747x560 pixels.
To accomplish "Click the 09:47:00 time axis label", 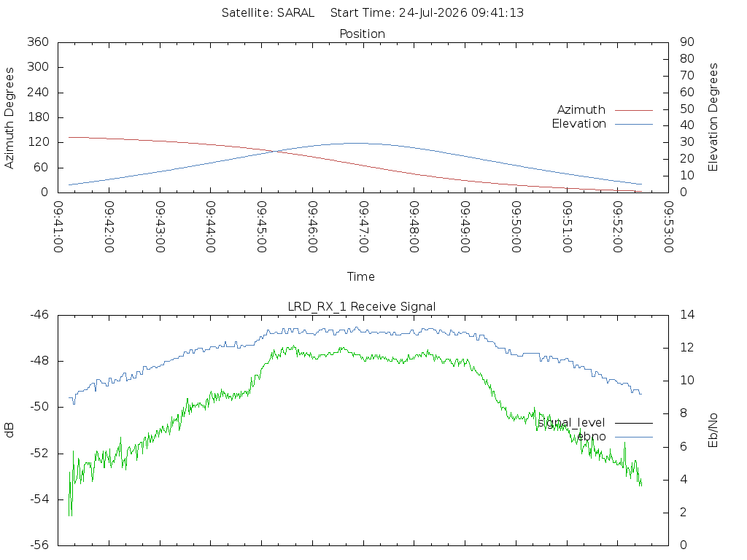I will pyautogui.click(x=363, y=227).
